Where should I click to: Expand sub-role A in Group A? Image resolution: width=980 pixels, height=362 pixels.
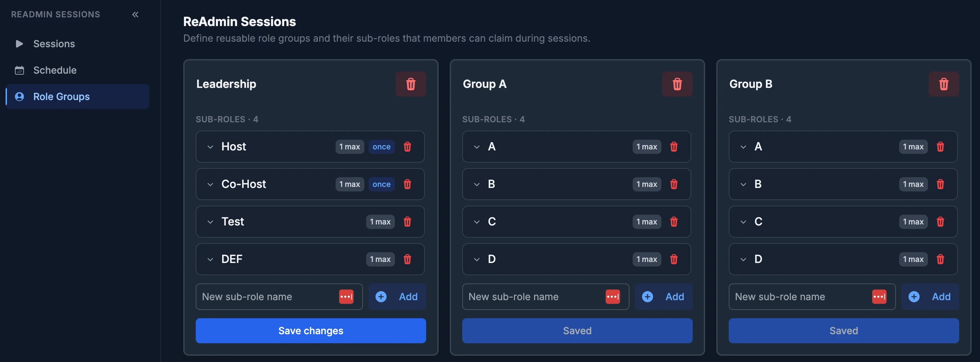pyautogui.click(x=477, y=147)
